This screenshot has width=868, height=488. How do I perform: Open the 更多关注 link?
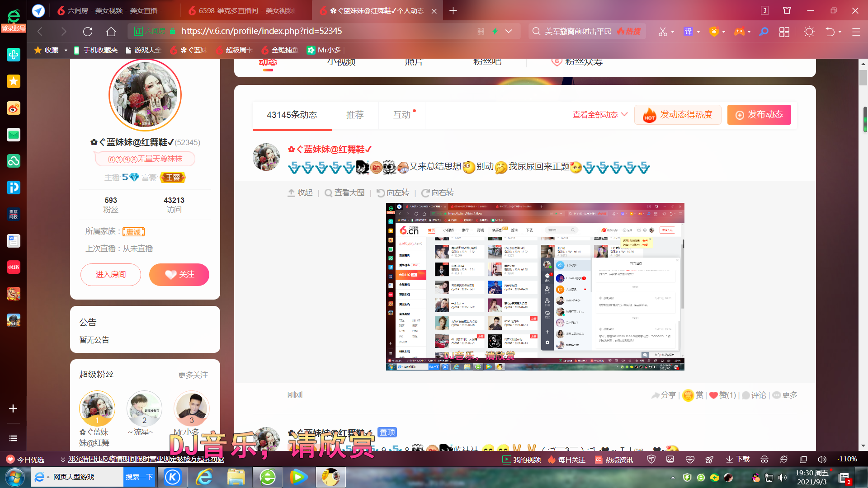193,375
